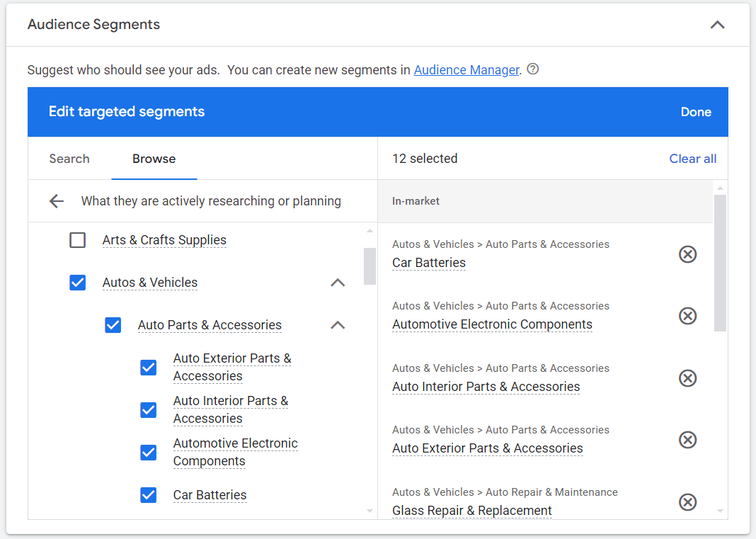The width and height of the screenshot is (756, 539).
Task: Uncheck the Autos & Vehicles segment
Action: tap(77, 283)
